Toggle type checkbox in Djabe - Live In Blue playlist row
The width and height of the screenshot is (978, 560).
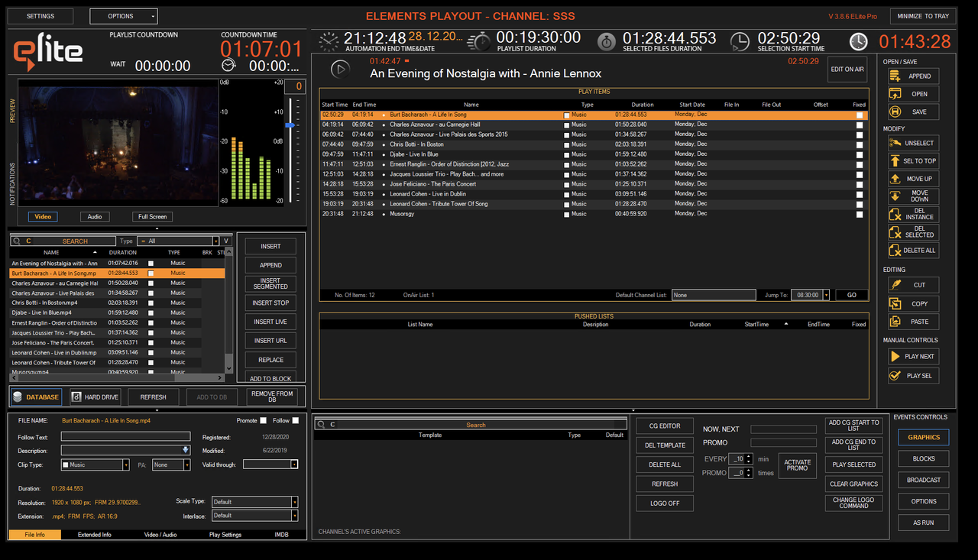pos(567,154)
